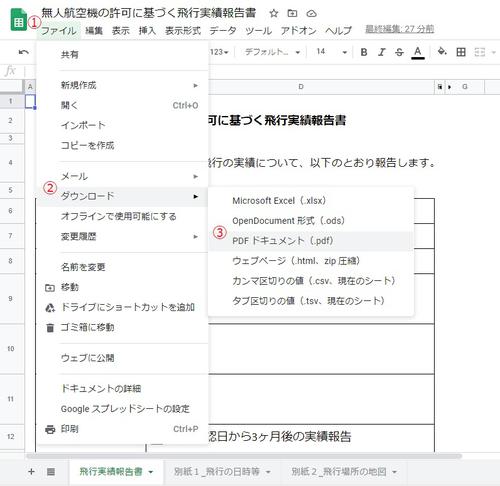
Task: Open the 表示形式 menu
Action: pyautogui.click(x=183, y=31)
